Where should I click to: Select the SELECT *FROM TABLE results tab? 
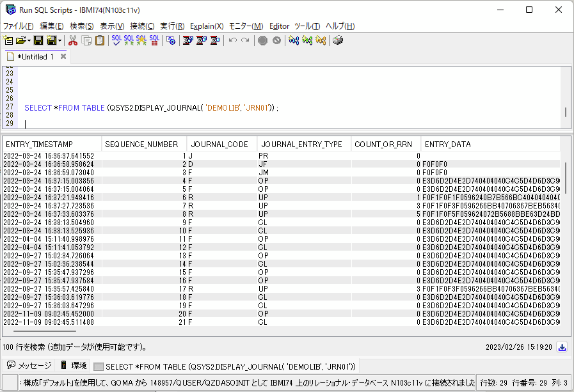point(225,366)
